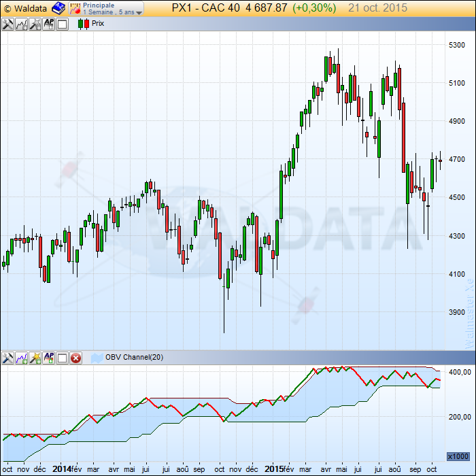476x476 pixels.
Task: Close the OBV Channel indicator panel
Action: 75,357
